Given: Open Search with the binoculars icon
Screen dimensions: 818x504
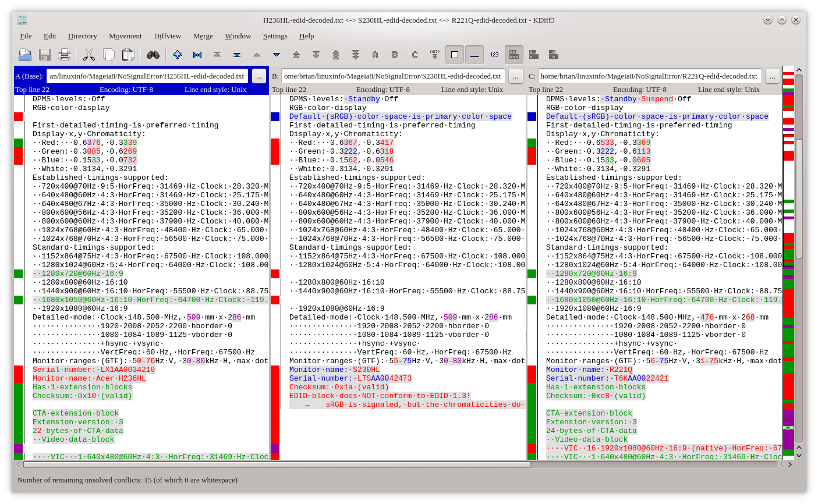Looking at the screenshot, I should click(x=153, y=55).
